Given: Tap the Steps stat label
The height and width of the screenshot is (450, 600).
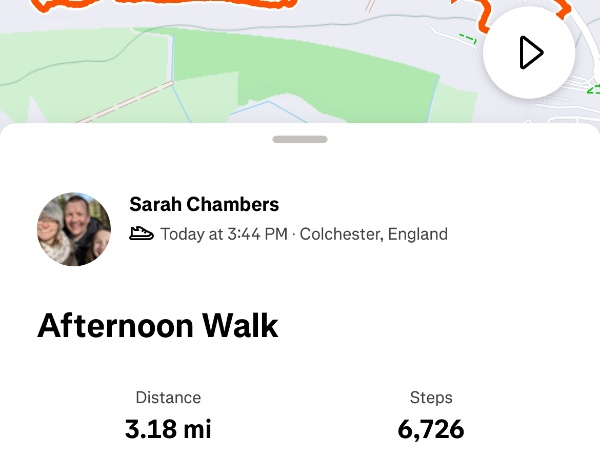Looking at the screenshot, I should 431,397.
